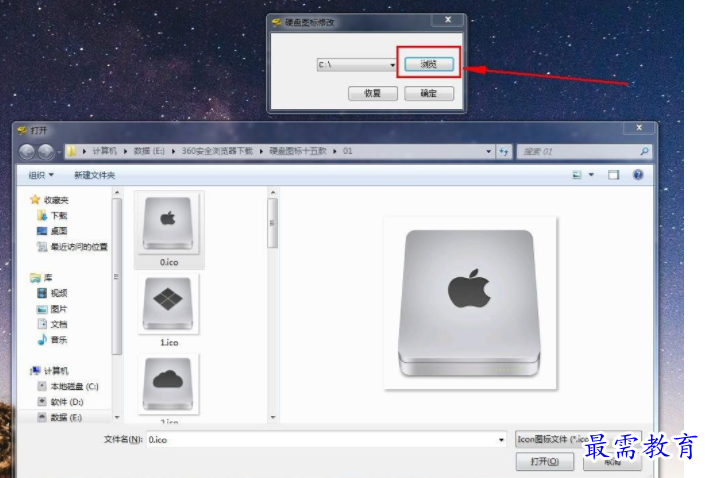Open the C:\ drive dropdown

pos(392,65)
